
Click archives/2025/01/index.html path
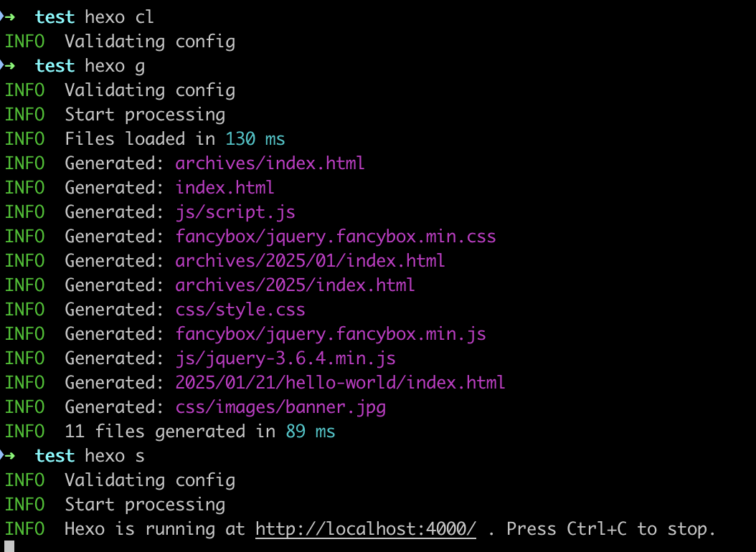310,260
